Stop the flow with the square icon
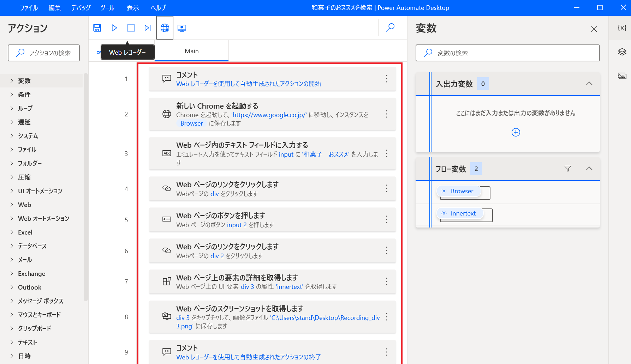The image size is (631, 364). [131, 28]
